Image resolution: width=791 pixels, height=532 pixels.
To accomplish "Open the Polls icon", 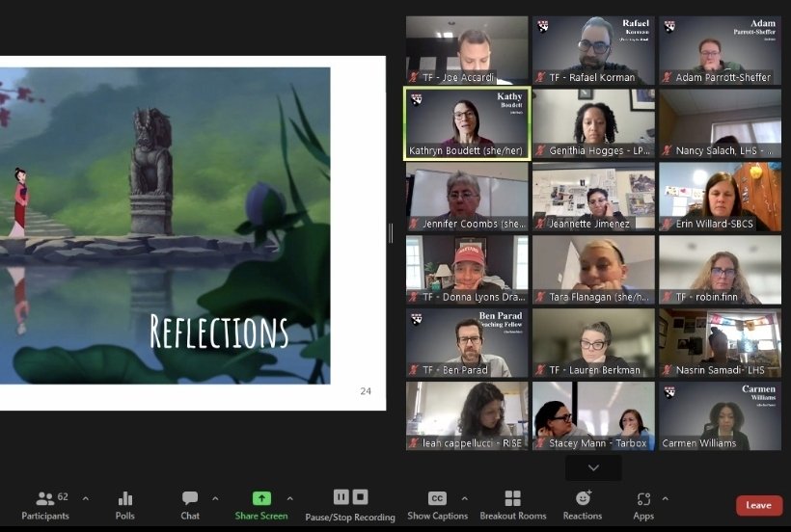I will click(125, 499).
